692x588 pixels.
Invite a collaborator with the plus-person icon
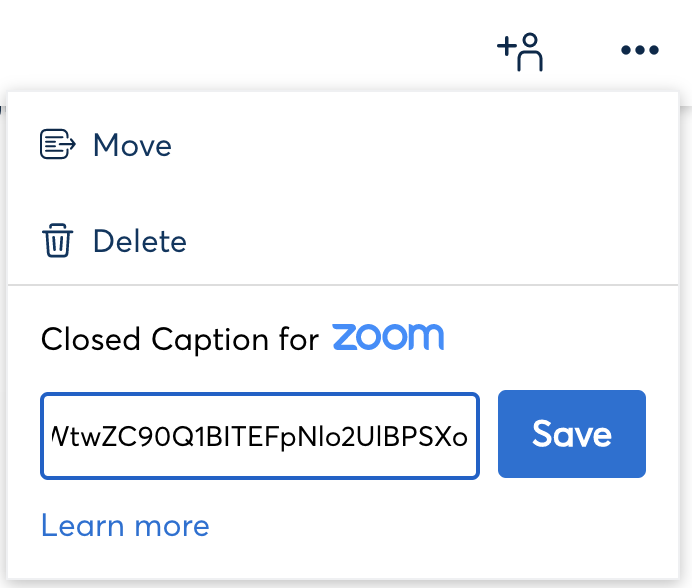[520, 52]
